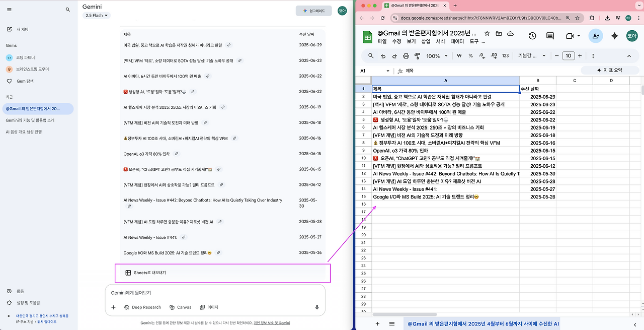
Task: Select the Paint format tool in Sheets
Action: (x=417, y=56)
